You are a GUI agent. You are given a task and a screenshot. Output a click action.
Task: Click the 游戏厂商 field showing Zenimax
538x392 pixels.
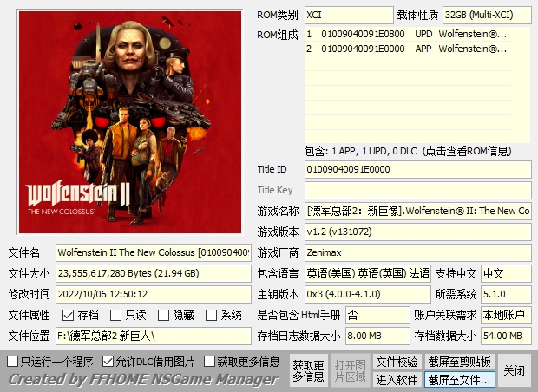(x=418, y=253)
